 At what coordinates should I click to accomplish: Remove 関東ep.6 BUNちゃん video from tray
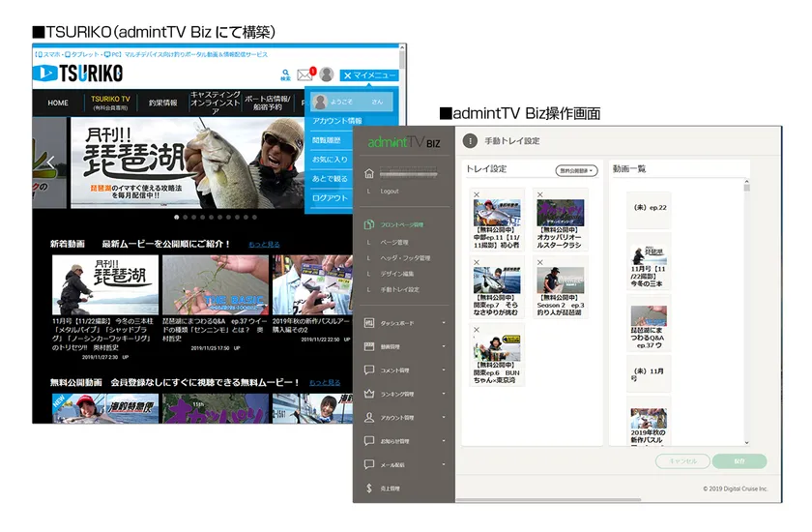[x=477, y=330]
